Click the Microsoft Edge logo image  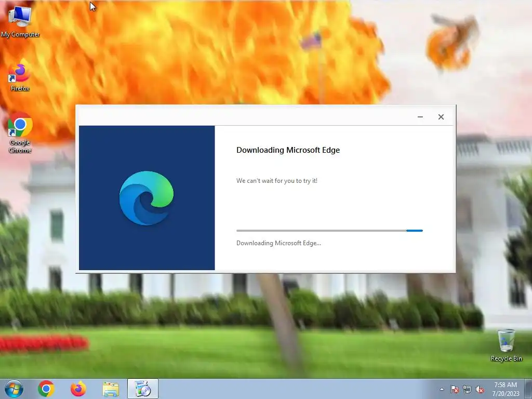click(x=147, y=198)
